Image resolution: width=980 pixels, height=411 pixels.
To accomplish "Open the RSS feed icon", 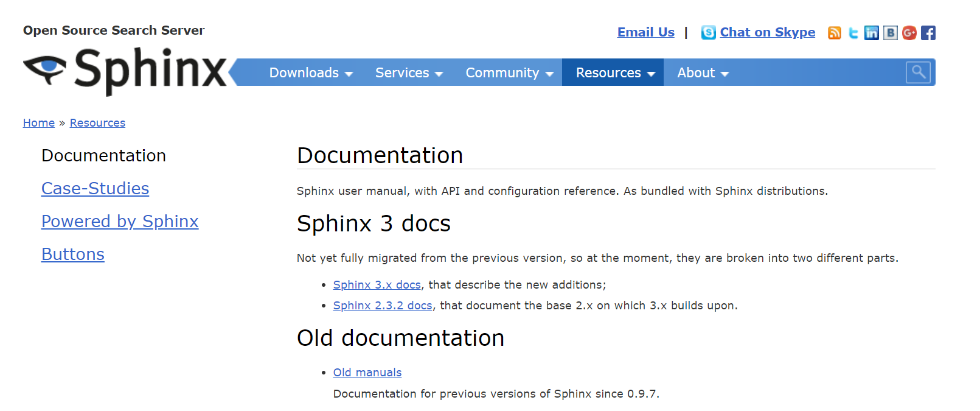I will [835, 33].
